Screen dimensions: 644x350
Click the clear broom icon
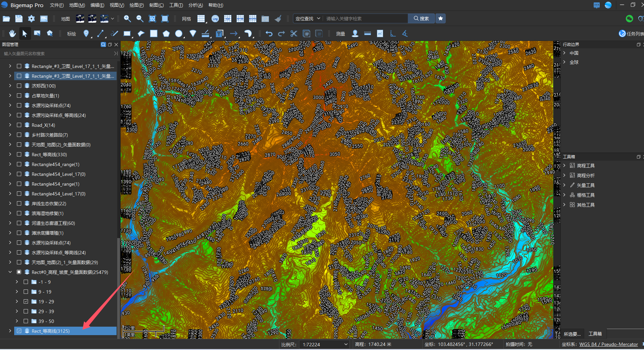tap(278, 19)
